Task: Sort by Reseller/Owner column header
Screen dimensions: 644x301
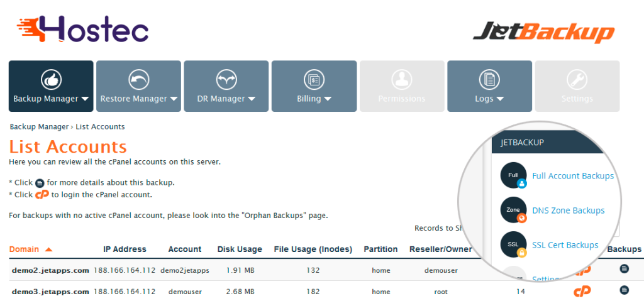Action: coord(441,249)
